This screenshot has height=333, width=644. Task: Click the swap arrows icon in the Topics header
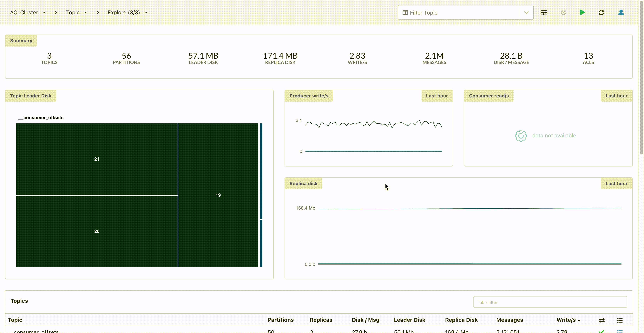coord(602,321)
